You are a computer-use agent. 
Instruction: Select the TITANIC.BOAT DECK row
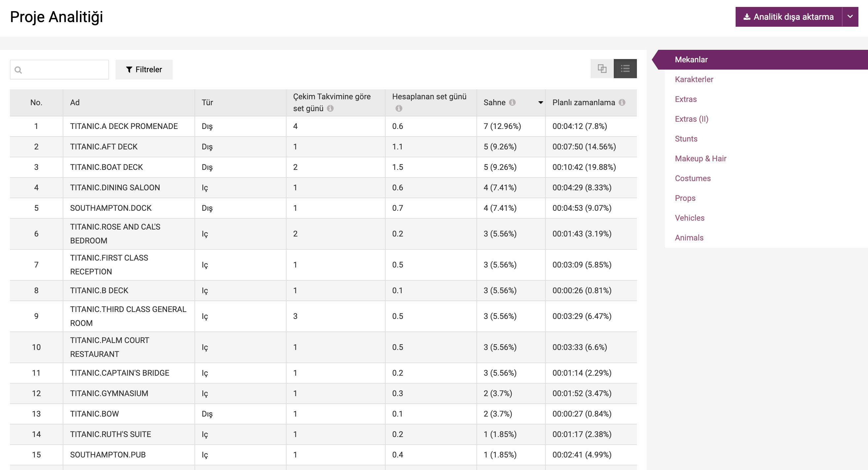click(x=107, y=167)
